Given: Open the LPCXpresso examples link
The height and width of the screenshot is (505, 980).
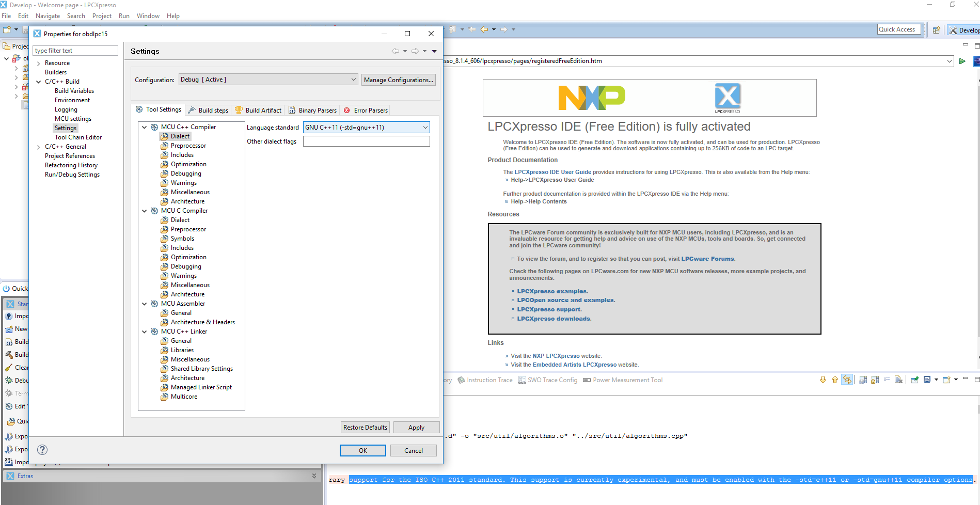Looking at the screenshot, I should [552, 291].
